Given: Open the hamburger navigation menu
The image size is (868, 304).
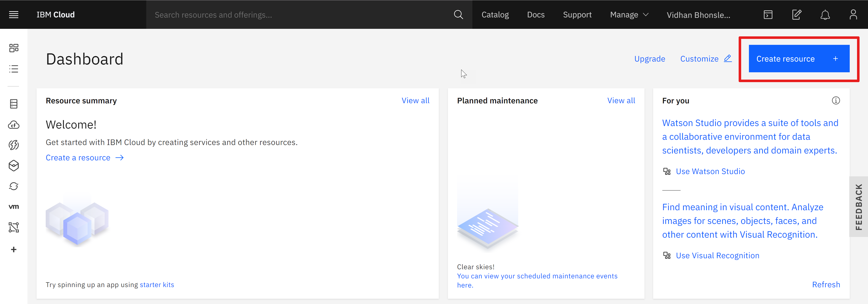Looking at the screenshot, I should 13,14.
